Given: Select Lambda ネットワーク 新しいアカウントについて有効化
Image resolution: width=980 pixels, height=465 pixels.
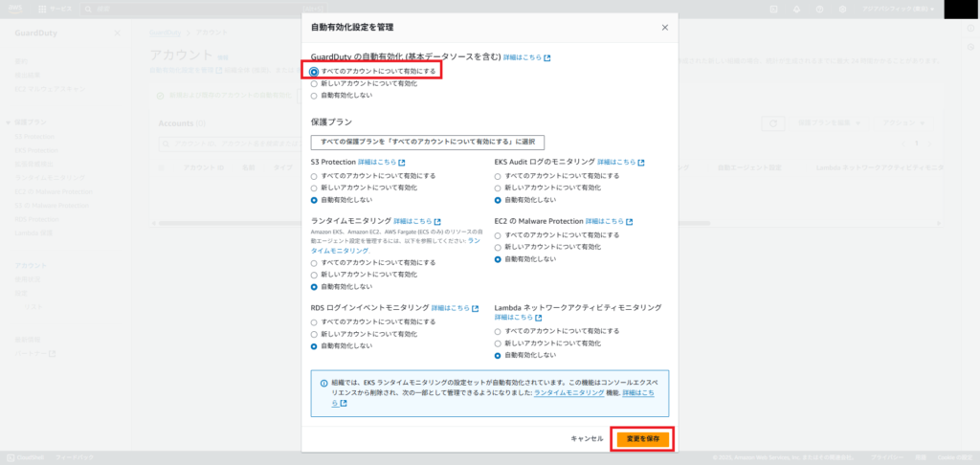Looking at the screenshot, I should pyautogui.click(x=498, y=343).
